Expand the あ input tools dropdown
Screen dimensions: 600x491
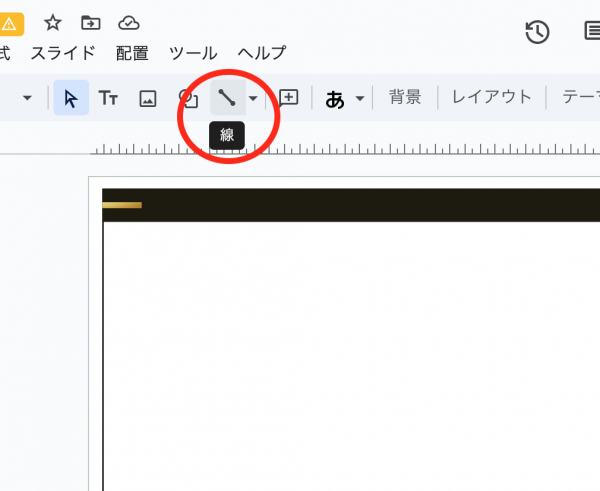coord(359,99)
